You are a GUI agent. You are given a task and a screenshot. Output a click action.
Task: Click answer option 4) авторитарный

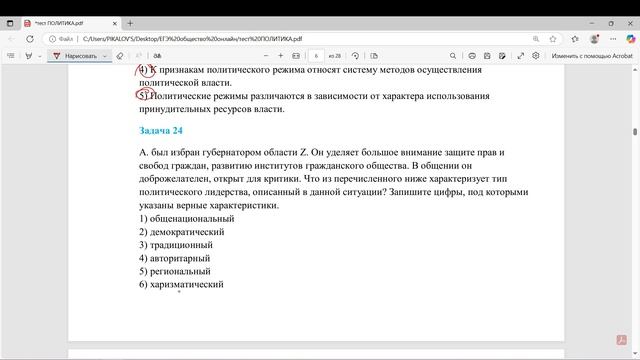tap(175, 258)
